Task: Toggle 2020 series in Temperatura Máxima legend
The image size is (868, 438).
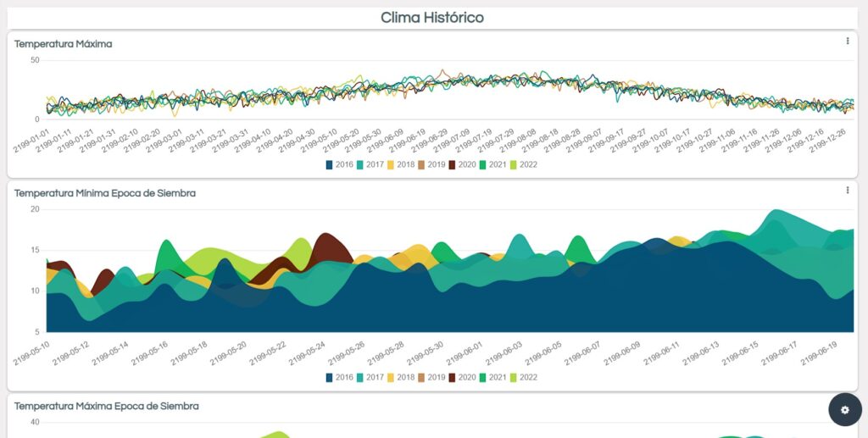Action: (463, 164)
